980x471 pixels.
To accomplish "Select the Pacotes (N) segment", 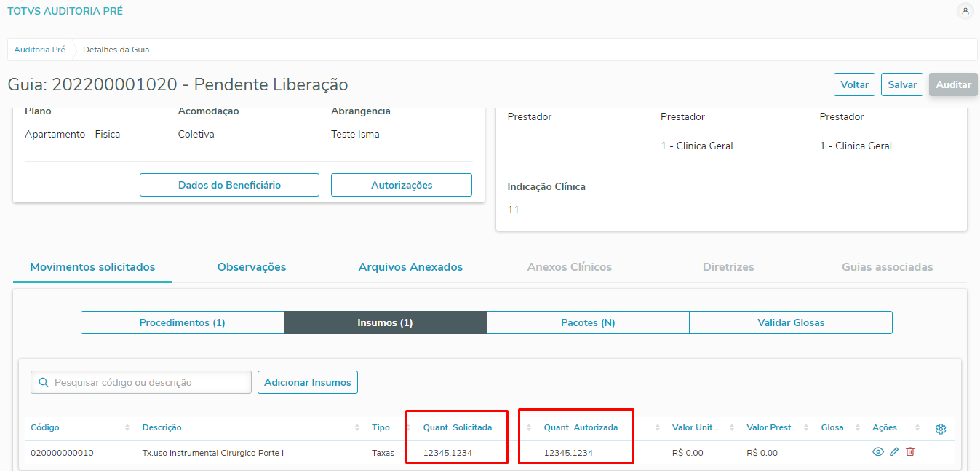I will click(x=588, y=322).
